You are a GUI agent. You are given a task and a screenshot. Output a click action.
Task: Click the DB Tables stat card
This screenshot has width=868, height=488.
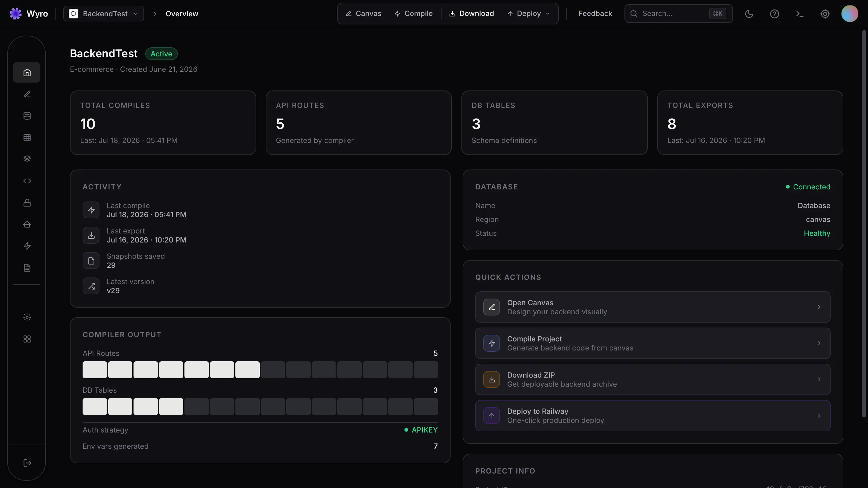554,123
